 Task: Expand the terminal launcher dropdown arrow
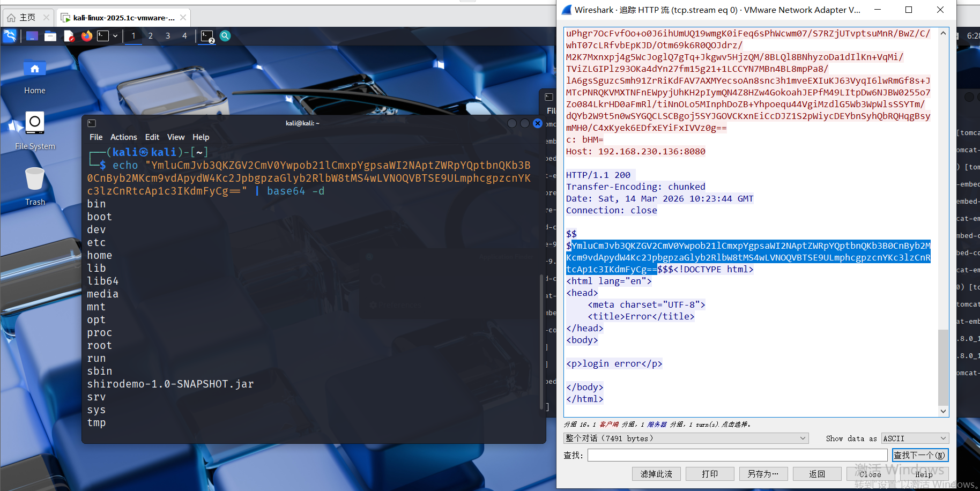point(115,36)
